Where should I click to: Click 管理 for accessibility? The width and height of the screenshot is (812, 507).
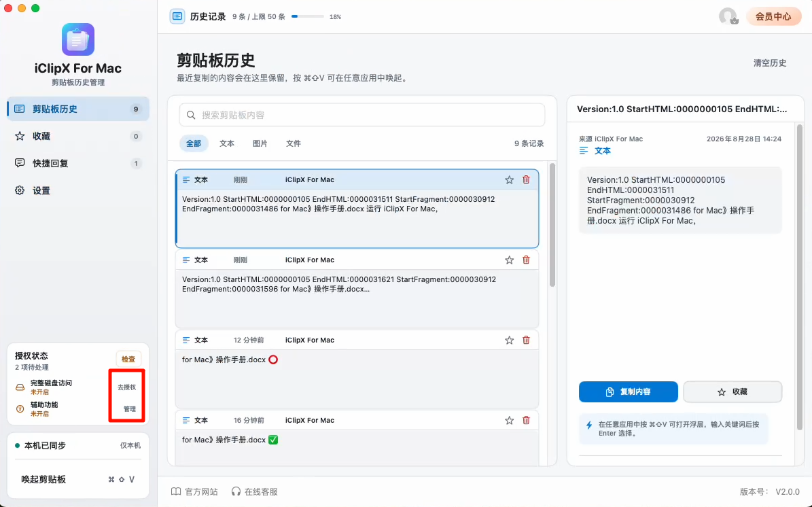(130, 408)
